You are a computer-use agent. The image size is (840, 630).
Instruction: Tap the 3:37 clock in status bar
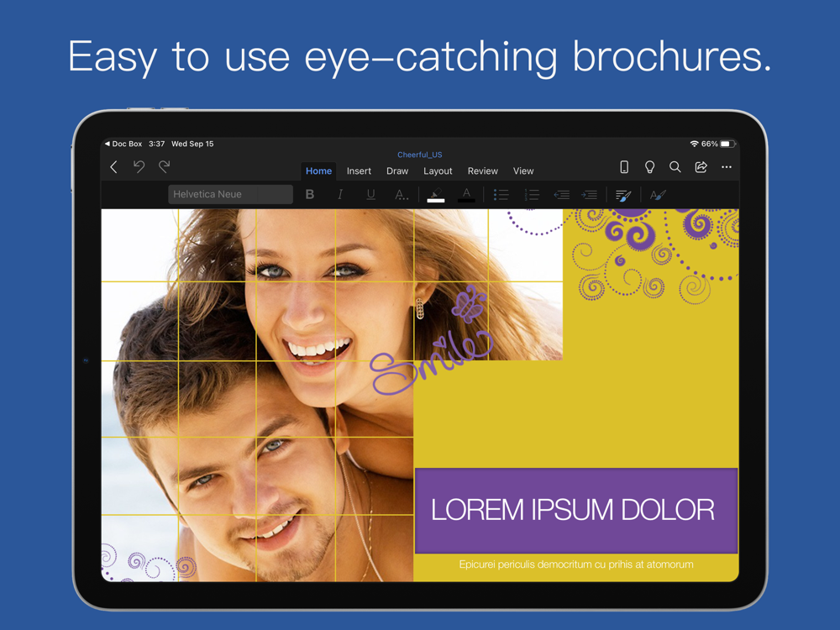156,144
